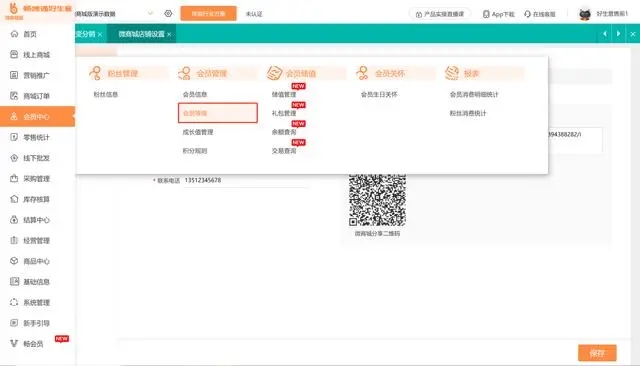This screenshot has width=640, height=366.
Task: Click the 微商城分享二维码 QR code image
Action: point(377,200)
